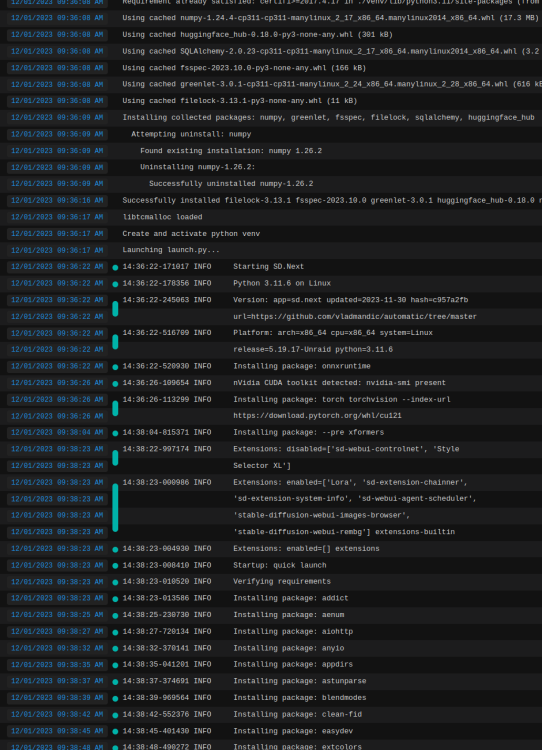Click the 'Launching launch.py...' log entry
Image resolution: width=542 pixels, height=750 pixels.
click(171, 250)
